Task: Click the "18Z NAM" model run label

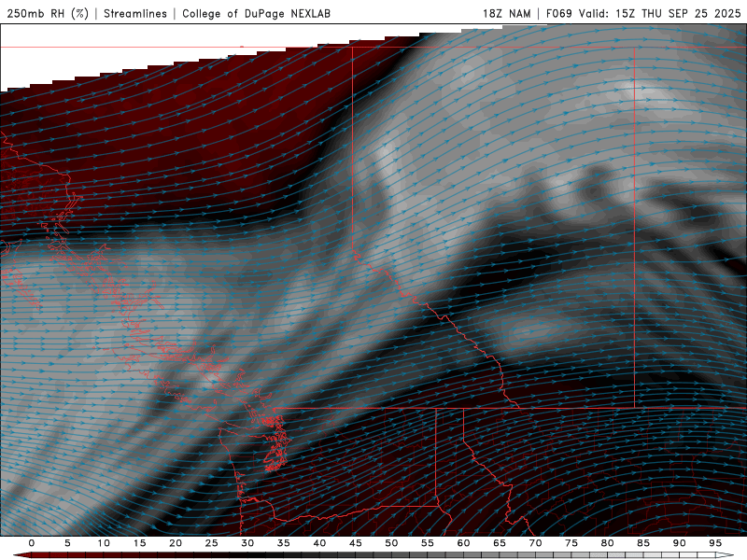Action: click(506, 13)
